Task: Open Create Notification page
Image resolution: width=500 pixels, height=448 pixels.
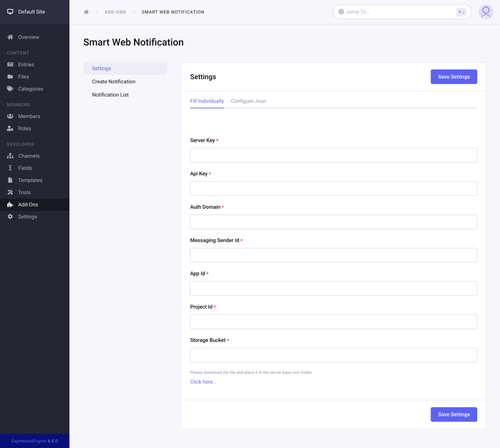Action: pyautogui.click(x=114, y=81)
